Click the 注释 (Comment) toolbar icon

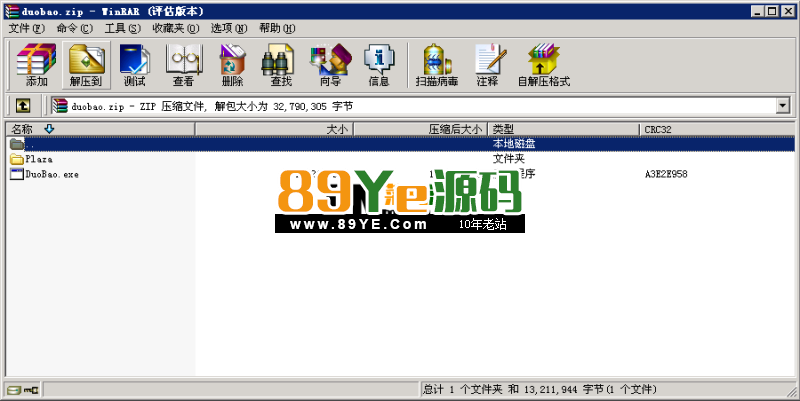tap(487, 65)
